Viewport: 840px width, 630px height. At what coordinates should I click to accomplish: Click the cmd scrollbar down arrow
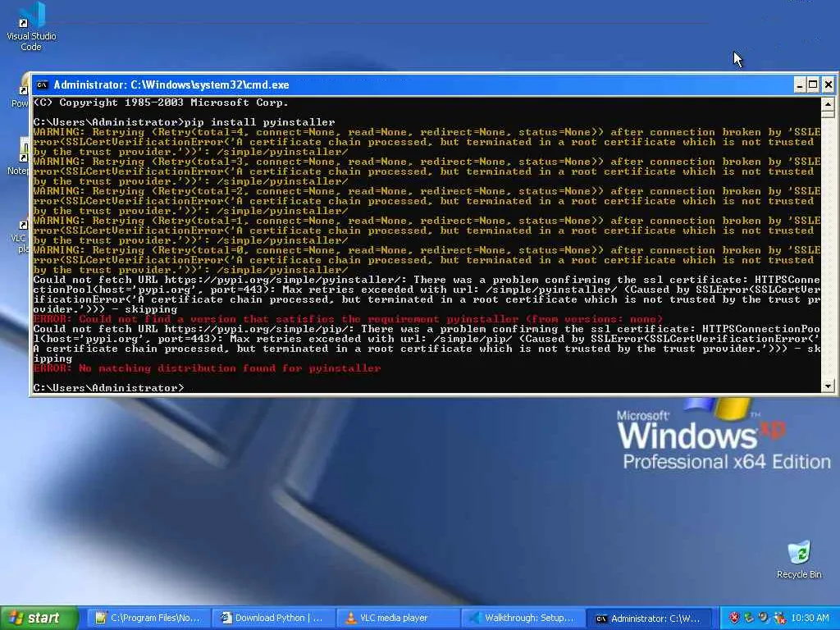pos(828,386)
